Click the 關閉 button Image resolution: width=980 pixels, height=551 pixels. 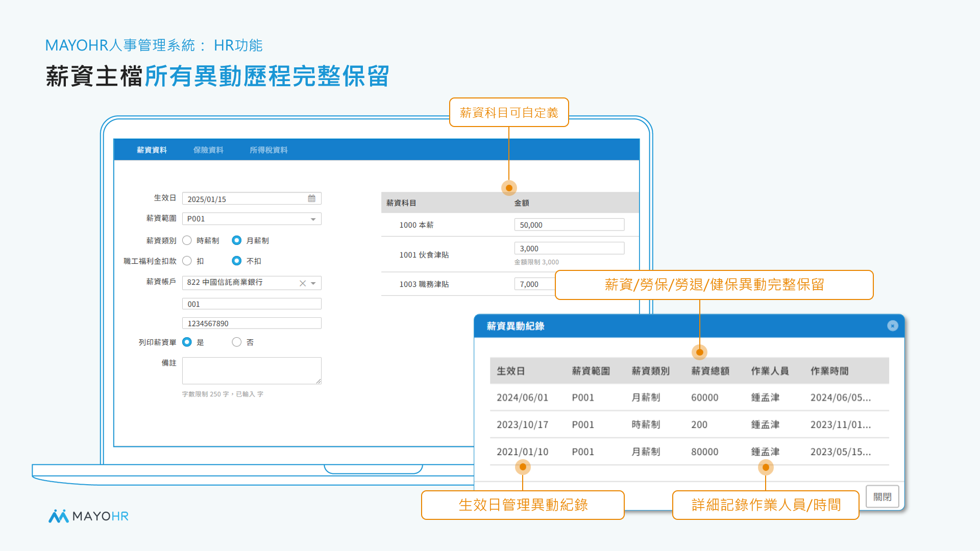coord(882,496)
